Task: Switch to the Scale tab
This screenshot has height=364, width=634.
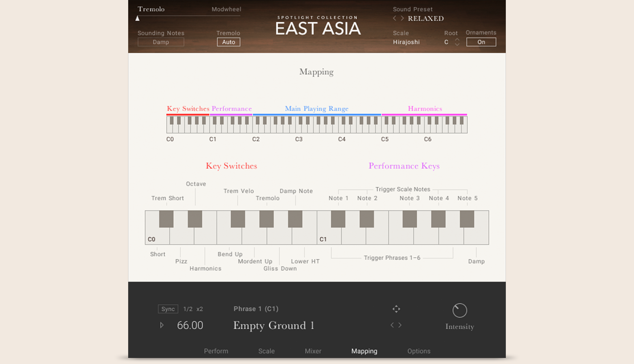Action: tap(266, 351)
